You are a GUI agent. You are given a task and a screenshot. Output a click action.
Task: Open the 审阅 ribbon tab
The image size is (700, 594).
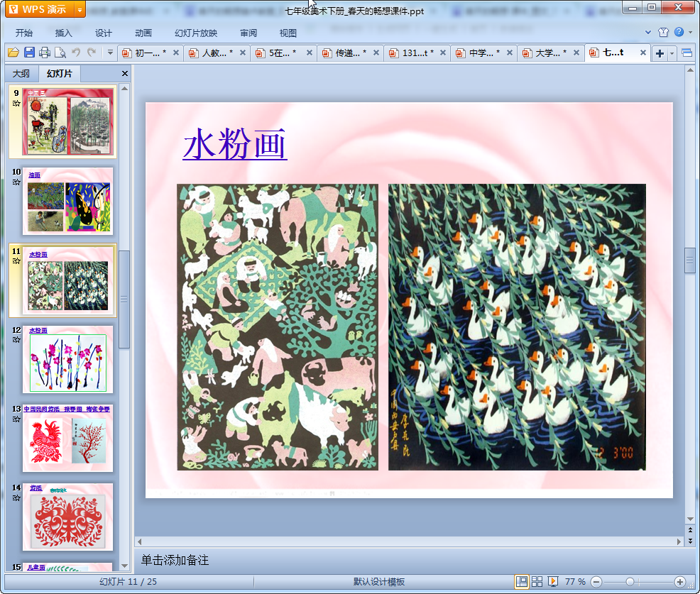[x=248, y=33]
